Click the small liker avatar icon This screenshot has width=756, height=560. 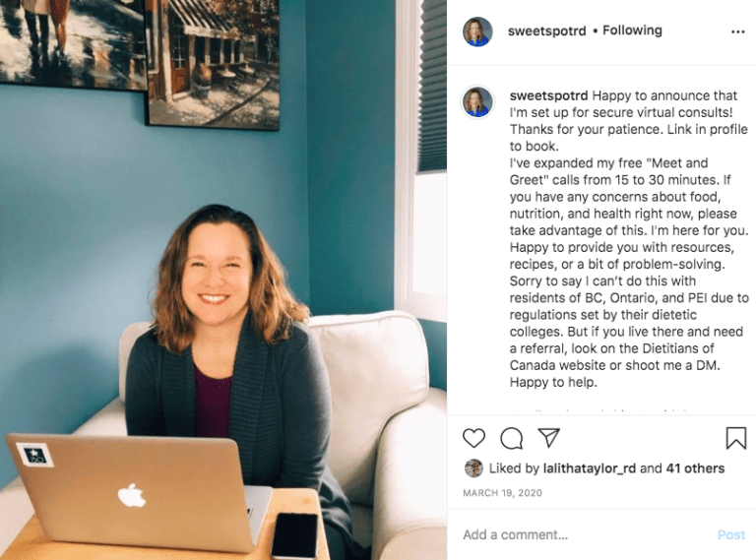pyautogui.click(x=473, y=468)
